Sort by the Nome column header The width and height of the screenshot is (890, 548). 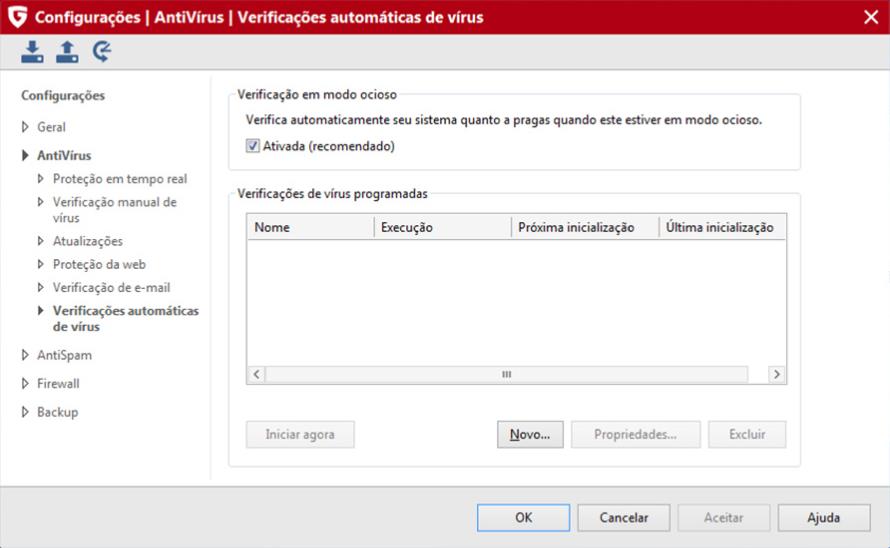(310, 227)
